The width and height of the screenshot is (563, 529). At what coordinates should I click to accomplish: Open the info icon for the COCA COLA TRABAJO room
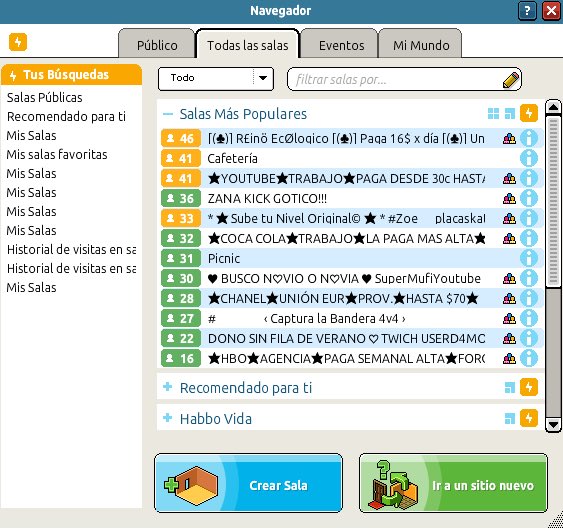[529, 238]
